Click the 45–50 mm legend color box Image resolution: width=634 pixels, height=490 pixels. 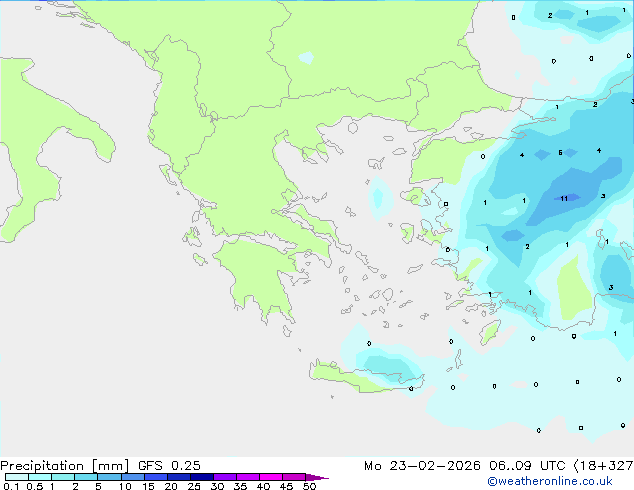coord(294,477)
